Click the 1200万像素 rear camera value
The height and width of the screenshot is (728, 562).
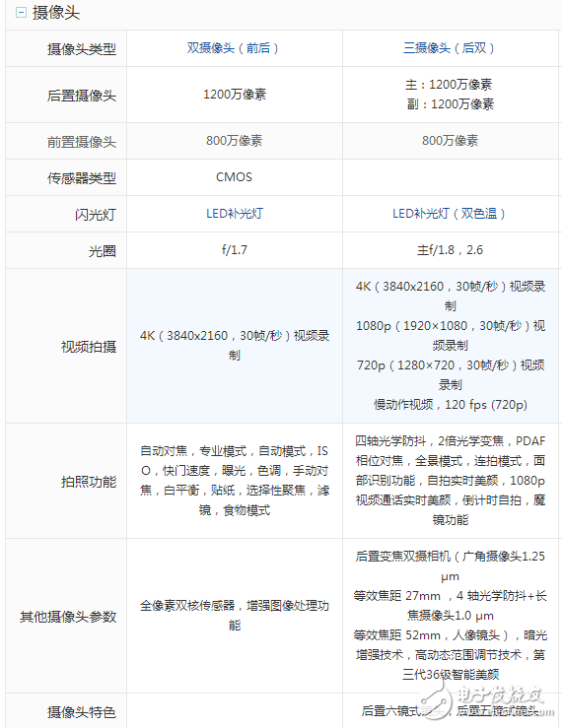pos(235,95)
